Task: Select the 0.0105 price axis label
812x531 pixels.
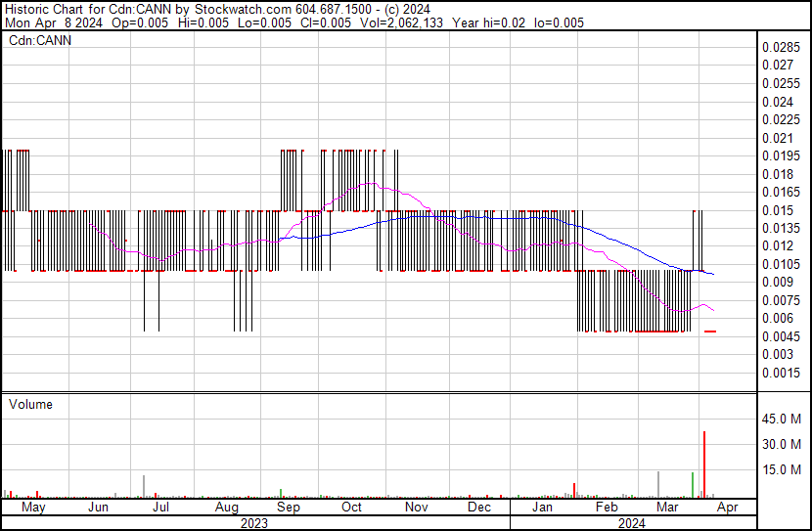Action: click(781, 264)
